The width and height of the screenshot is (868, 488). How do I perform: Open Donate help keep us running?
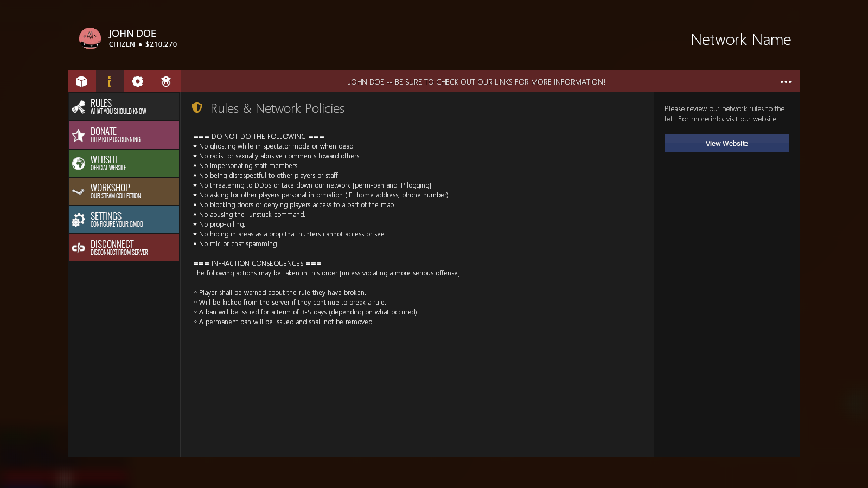pyautogui.click(x=124, y=135)
